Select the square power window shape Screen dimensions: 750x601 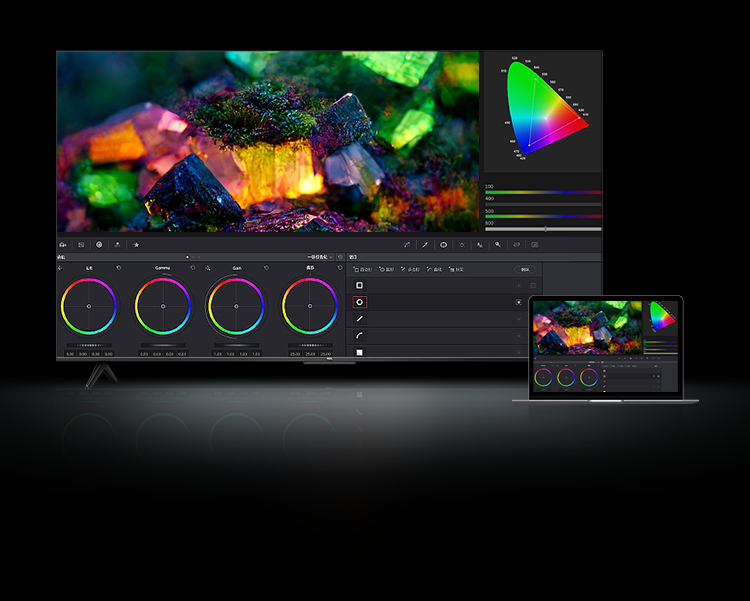pos(359,285)
